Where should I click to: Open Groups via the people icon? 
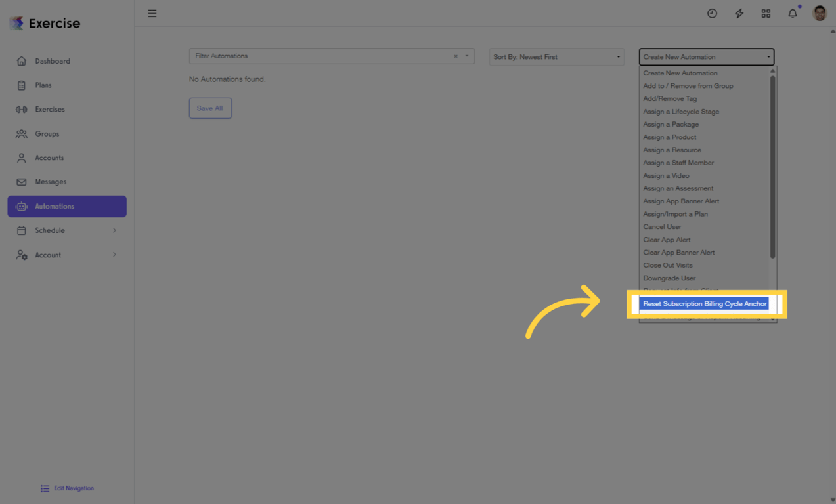pyautogui.click(x=23, y=133)
